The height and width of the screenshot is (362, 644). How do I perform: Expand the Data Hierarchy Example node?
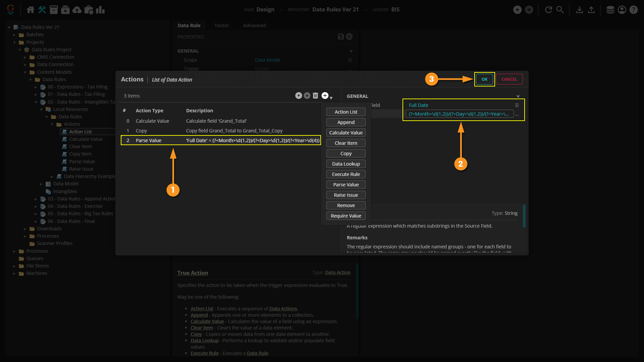coord(52,177)
